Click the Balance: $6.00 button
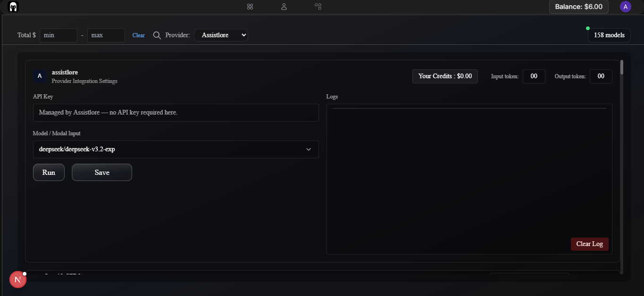The image size is (644, 296). tap(578, 7)
